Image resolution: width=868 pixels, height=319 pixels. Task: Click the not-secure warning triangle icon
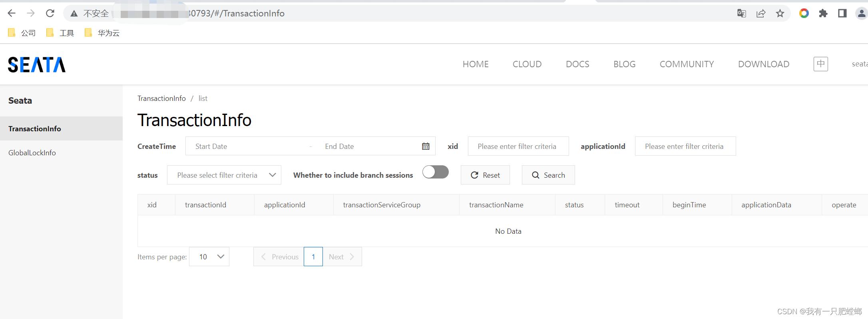74,14
